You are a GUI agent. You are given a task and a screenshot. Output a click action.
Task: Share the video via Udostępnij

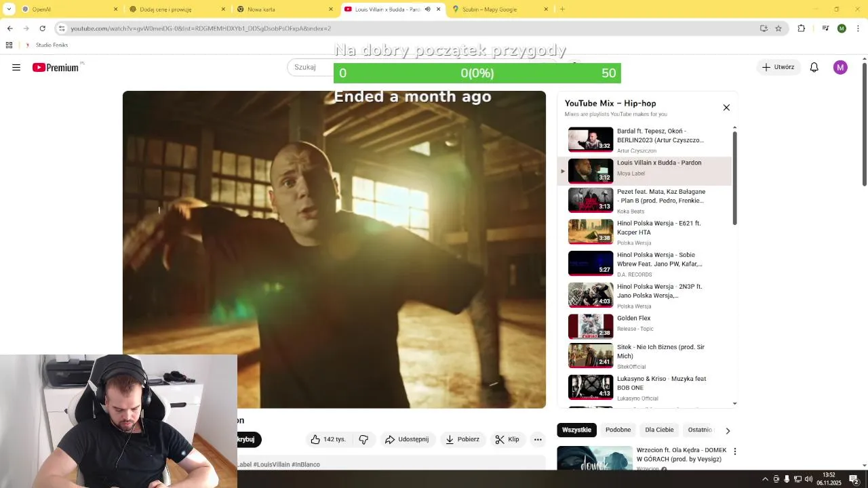click(x=407, y=439)
